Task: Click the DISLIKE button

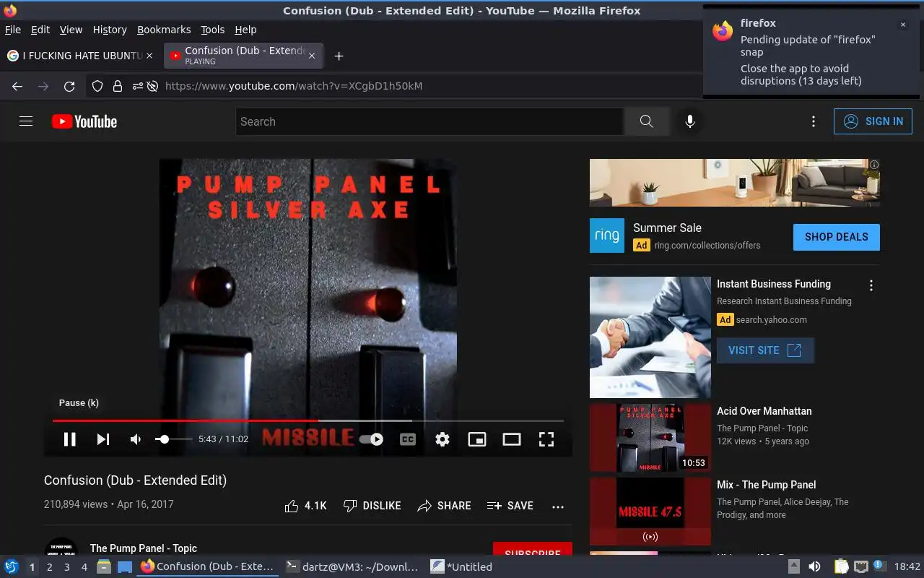Action: [x=372, y=506]
